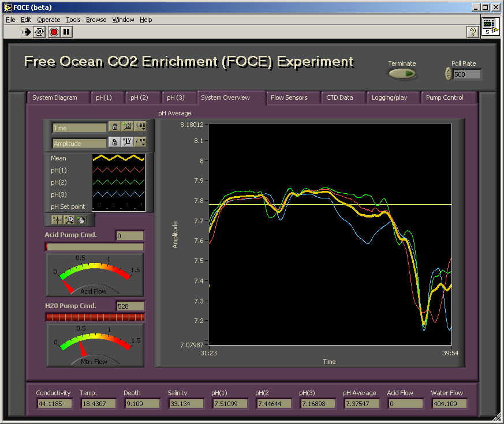
Task: Click the VI icon pane at top right
Action: [491, 27]
